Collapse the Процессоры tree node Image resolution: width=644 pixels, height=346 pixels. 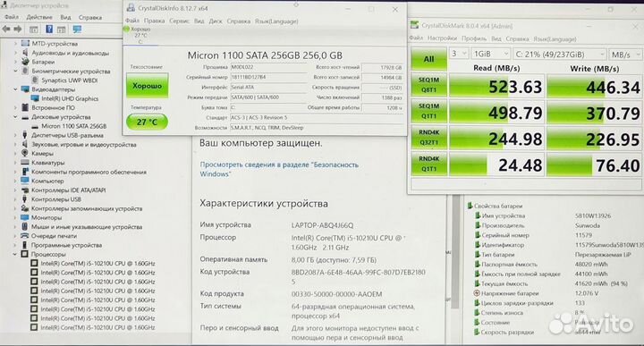15,254
